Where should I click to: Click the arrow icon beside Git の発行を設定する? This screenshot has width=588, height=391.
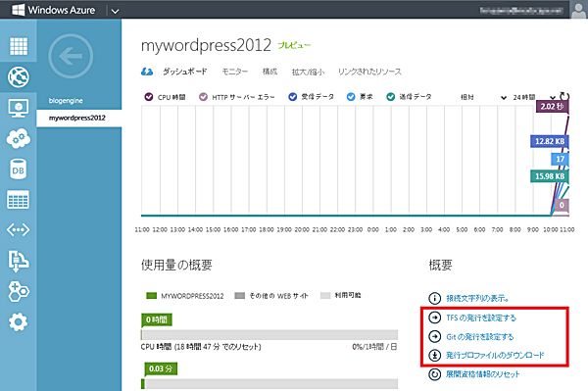434,337
